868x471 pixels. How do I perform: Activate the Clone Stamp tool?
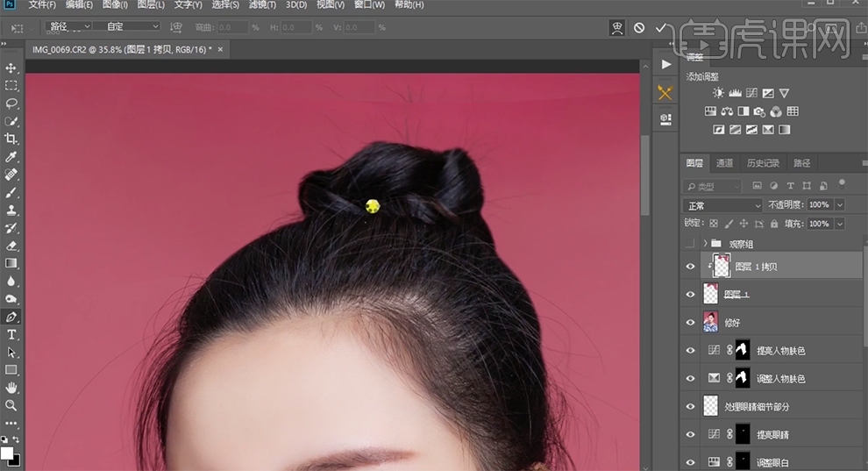tap(11, 211)
